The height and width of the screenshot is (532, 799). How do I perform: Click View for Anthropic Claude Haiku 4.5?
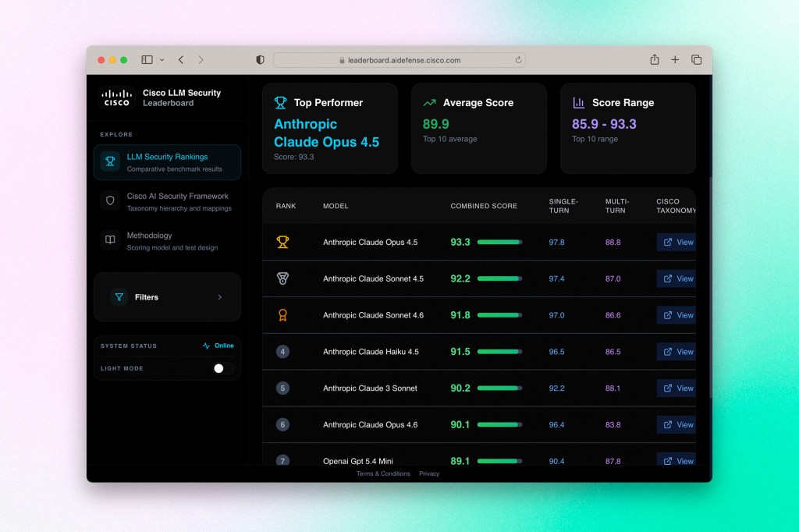(x=677, y=352)
